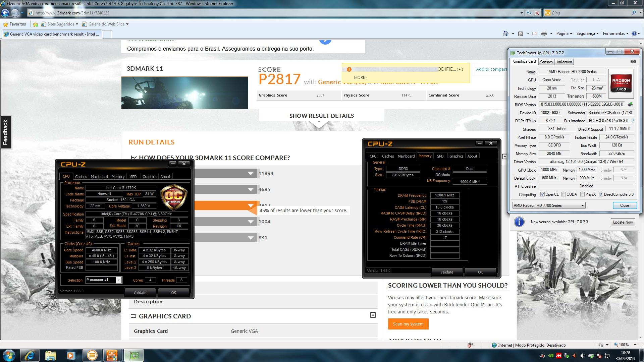This screenshot has height=362, width=644.
Task: Open Windows Media Player taskbar icon
Action: (x=71, y=355)
